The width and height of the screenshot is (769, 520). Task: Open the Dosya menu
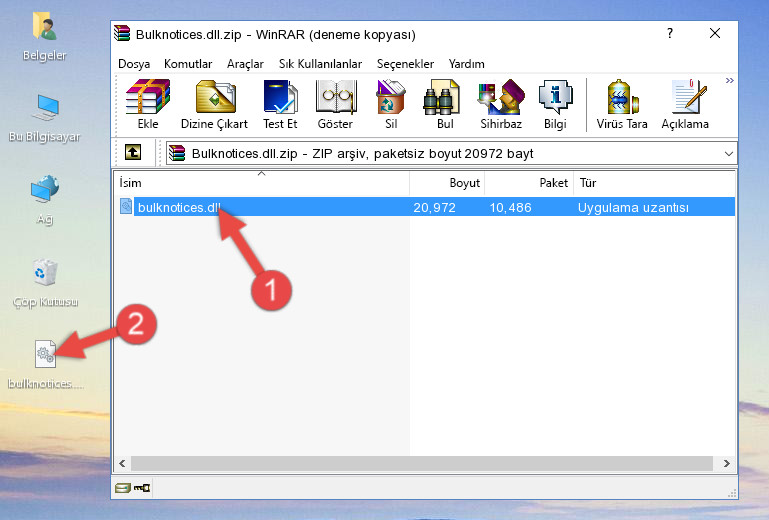click(134, 64)
